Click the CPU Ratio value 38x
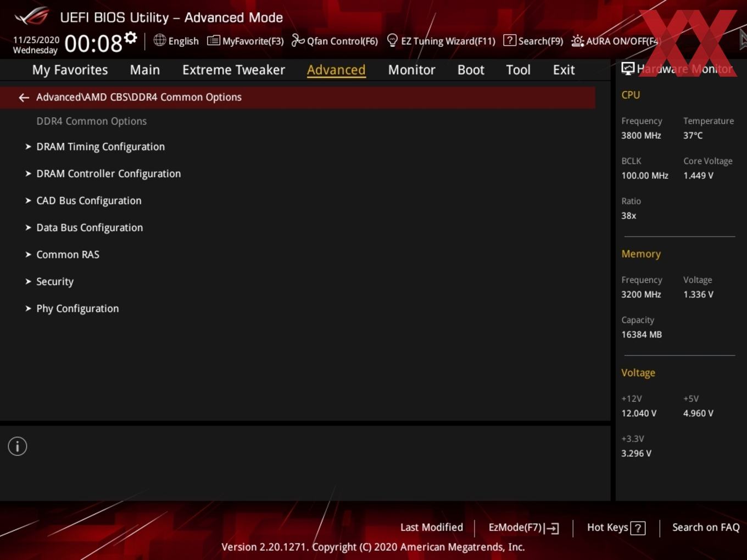Viewport: 747px width, 560px height. click(x=628, y=216)
